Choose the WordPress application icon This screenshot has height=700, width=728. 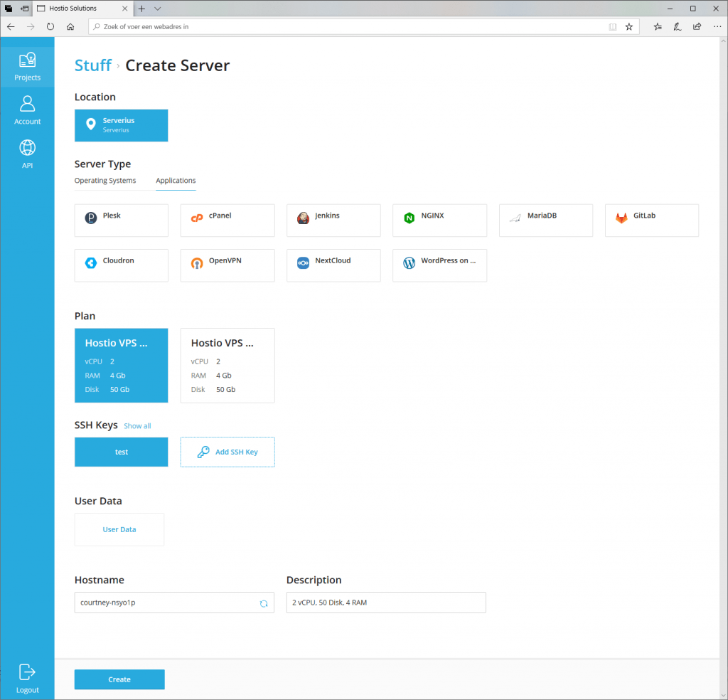409,263
